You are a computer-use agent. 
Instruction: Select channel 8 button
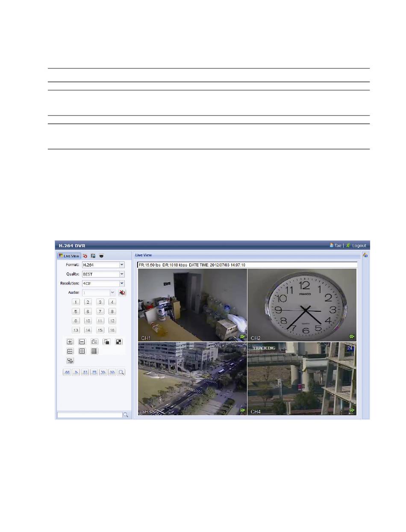112,311
